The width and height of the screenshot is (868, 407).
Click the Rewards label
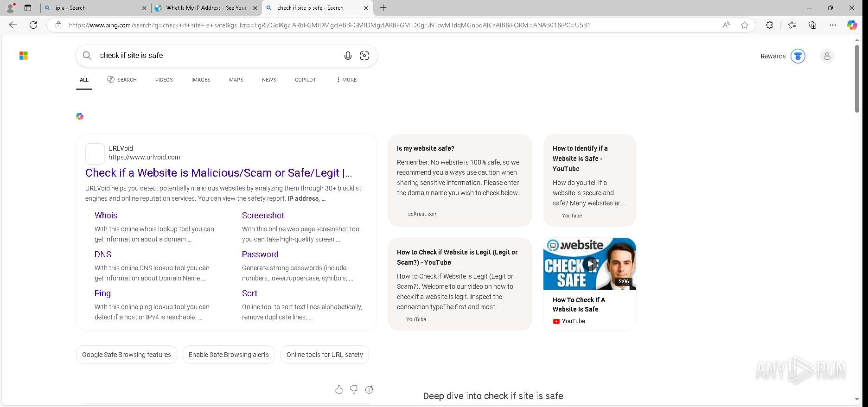click(x=773, y=56)
